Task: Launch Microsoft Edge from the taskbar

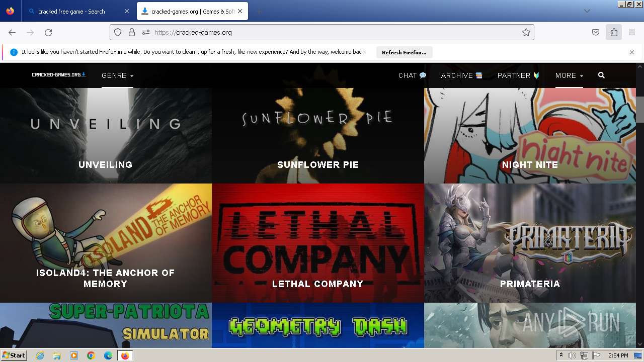Action: [108, 355]
